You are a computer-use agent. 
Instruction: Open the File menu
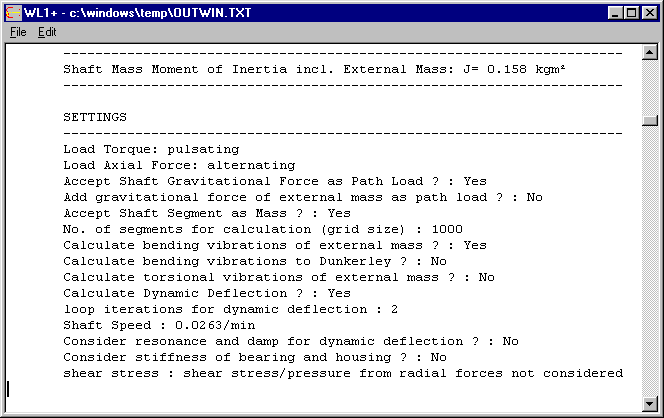[x=18, y=32]
